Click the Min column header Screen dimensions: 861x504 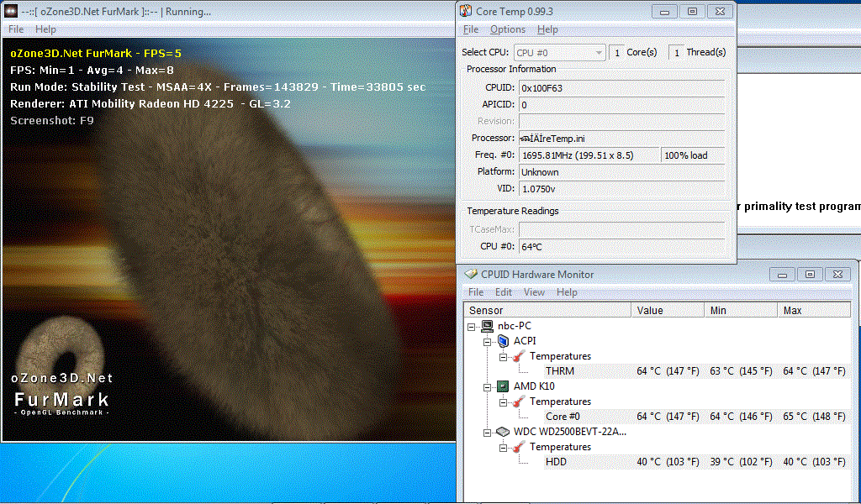click(741, 311)
